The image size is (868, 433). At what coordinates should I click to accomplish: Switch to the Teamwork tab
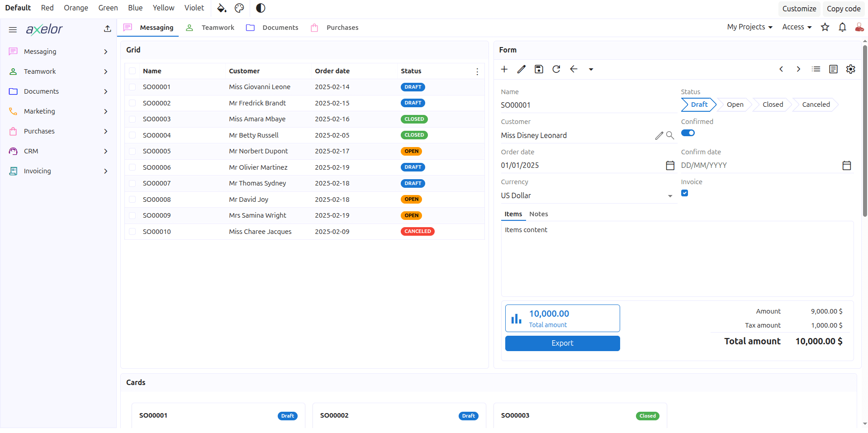(210, 28)
